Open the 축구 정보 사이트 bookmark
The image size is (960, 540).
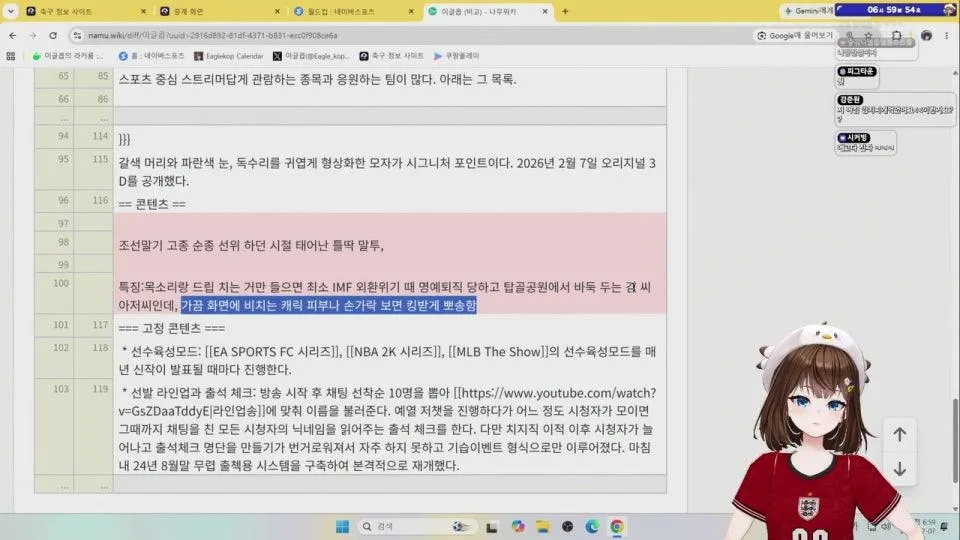point(391,56)
